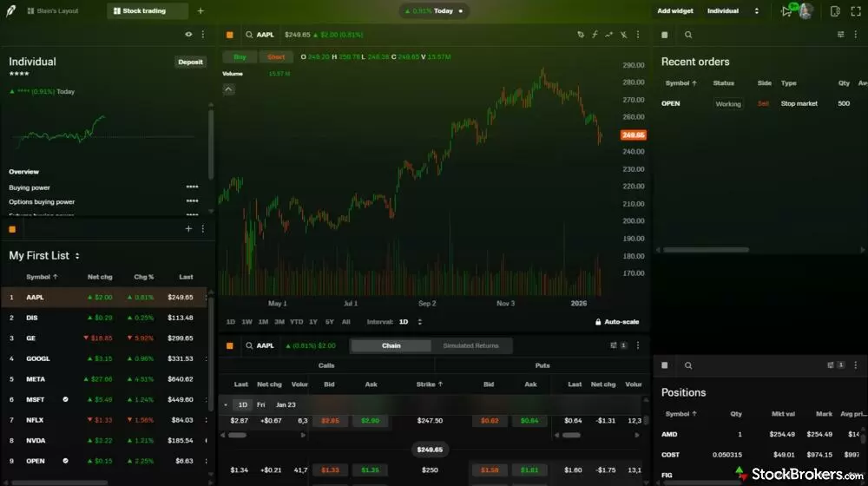Click the Buy button on chart
The width and height of the screenshot is (868, 486).
tap(240, 56)
